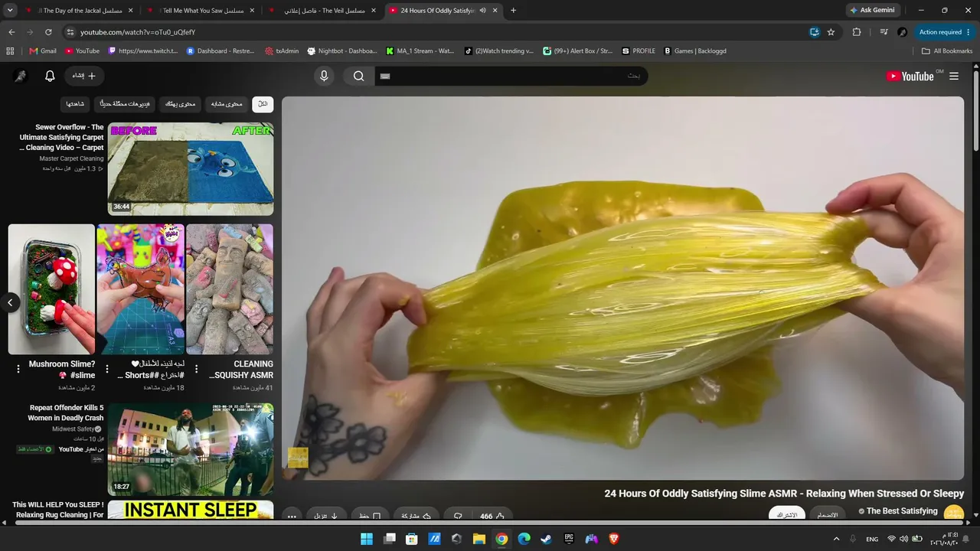Open a new Chrome tab
Image resolution: width=980 pixels, height=551 pixels.
(513, 11)
